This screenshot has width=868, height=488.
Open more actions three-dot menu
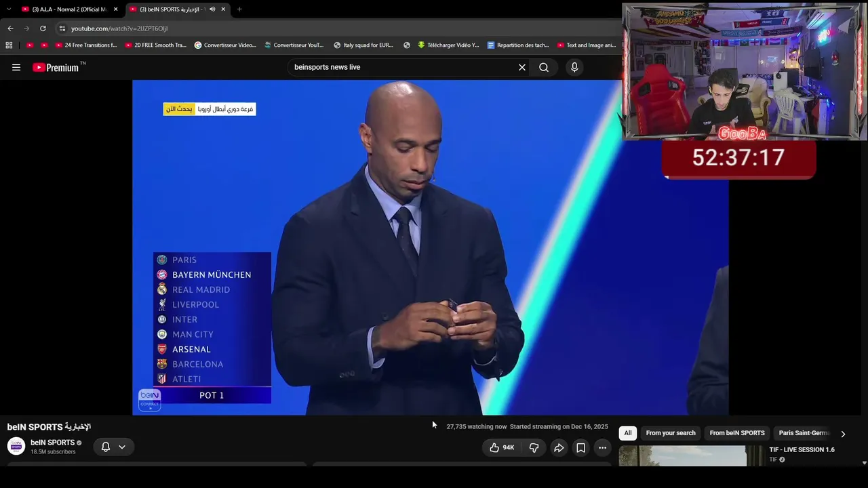click(602, 447)
